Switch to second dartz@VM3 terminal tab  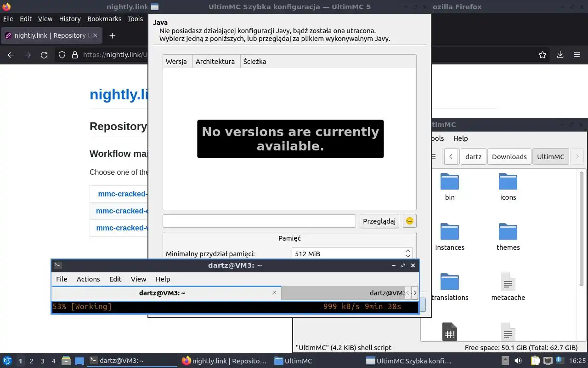pos(342,293)
